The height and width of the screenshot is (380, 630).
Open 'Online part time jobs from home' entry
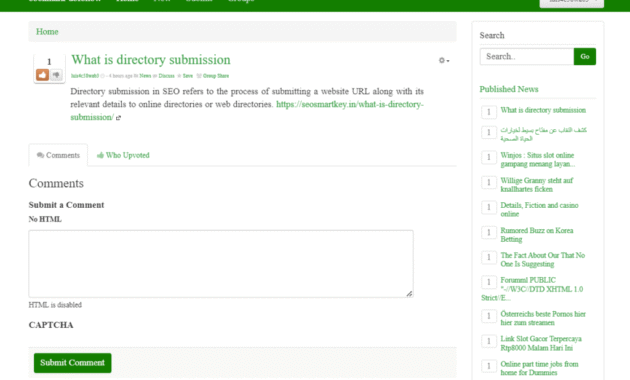pos(539,368)
